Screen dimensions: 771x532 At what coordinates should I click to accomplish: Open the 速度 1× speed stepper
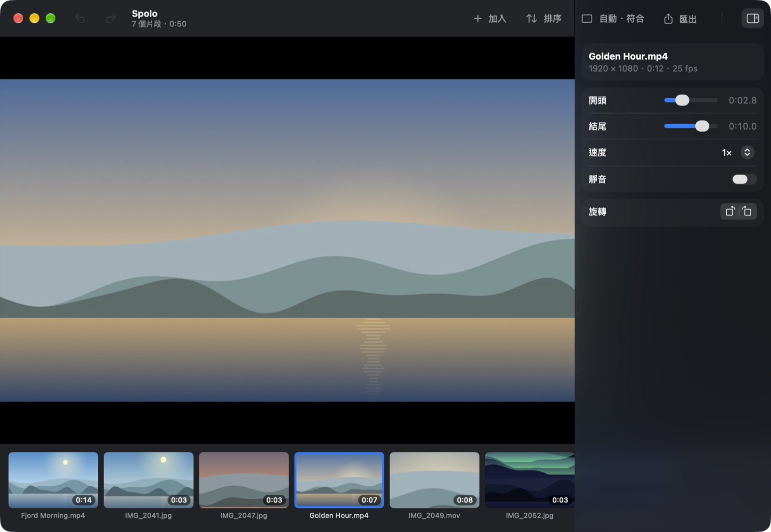pyautogui.click(x=747, y=153)
